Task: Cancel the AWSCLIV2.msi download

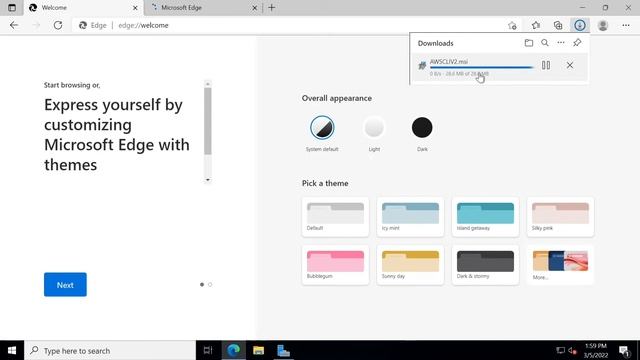Action: [570, 65]
